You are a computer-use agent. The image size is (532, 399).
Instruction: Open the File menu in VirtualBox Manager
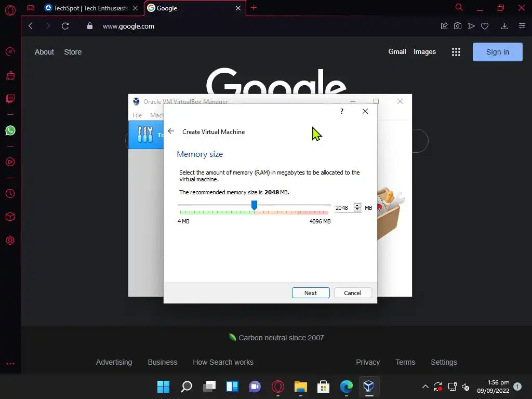(137, 115)
